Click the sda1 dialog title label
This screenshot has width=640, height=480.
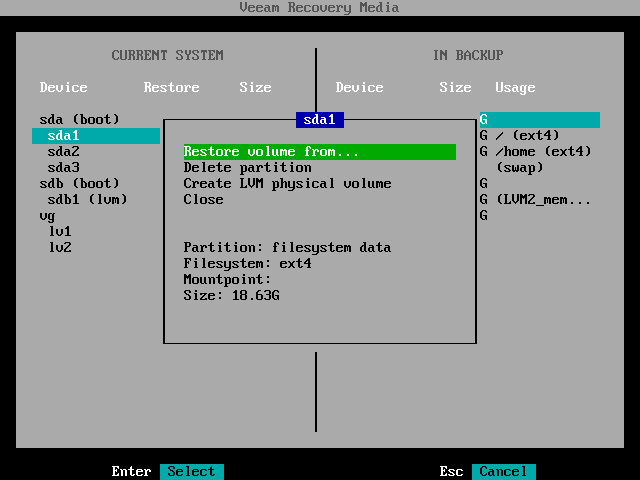tap(320, 120)
